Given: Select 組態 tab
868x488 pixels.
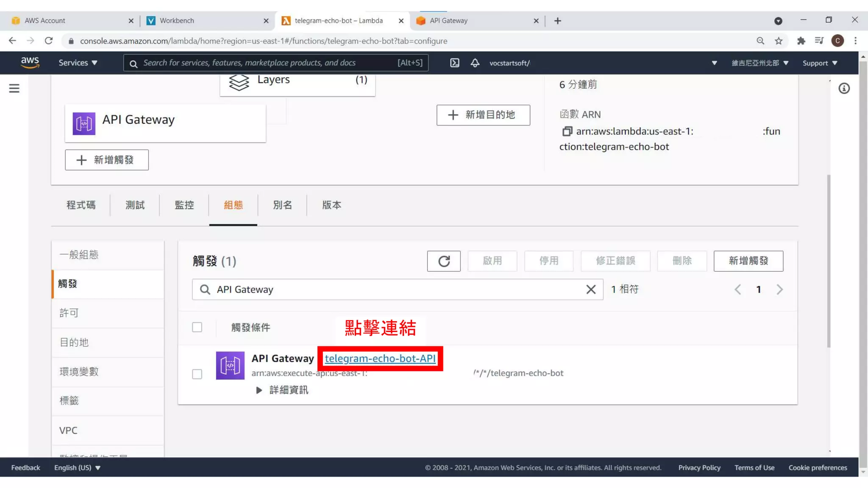Looking at the screenshot, I should [x=233, y=205].
